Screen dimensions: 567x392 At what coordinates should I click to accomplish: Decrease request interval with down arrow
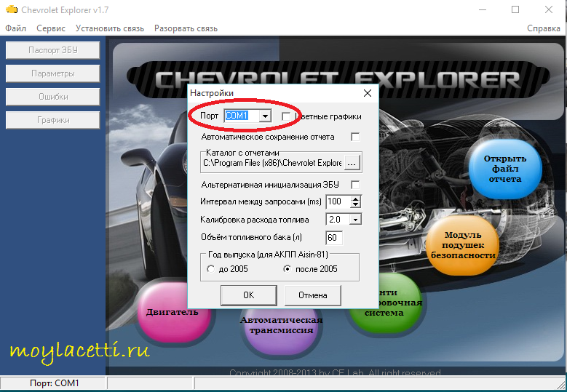(355, 204)
